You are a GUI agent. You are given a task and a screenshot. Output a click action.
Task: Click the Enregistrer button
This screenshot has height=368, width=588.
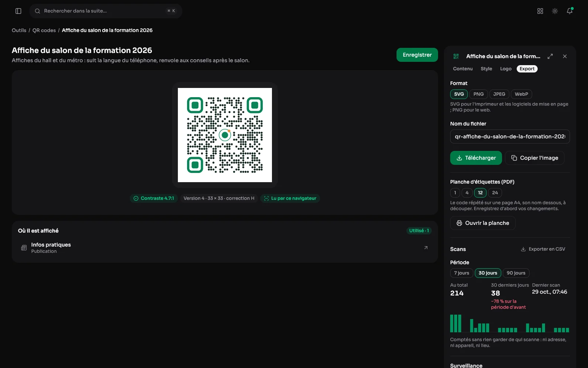pyautogui.click(x=417, y=55)
